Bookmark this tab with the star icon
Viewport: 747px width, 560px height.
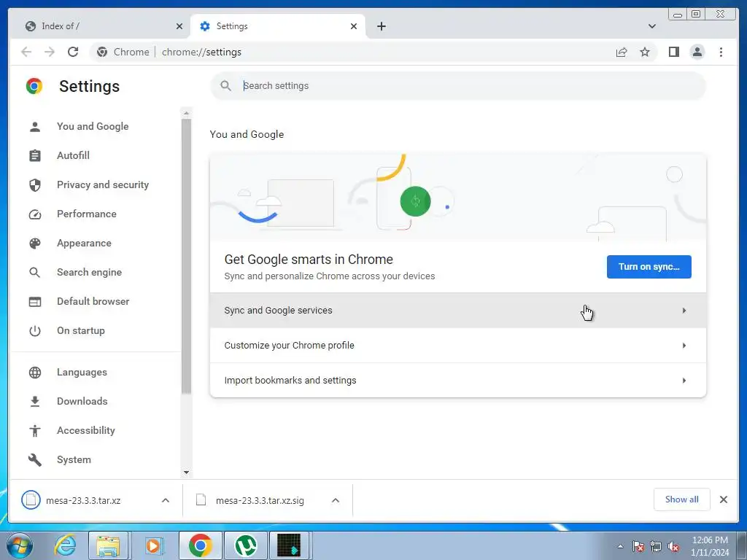(645, 52)
